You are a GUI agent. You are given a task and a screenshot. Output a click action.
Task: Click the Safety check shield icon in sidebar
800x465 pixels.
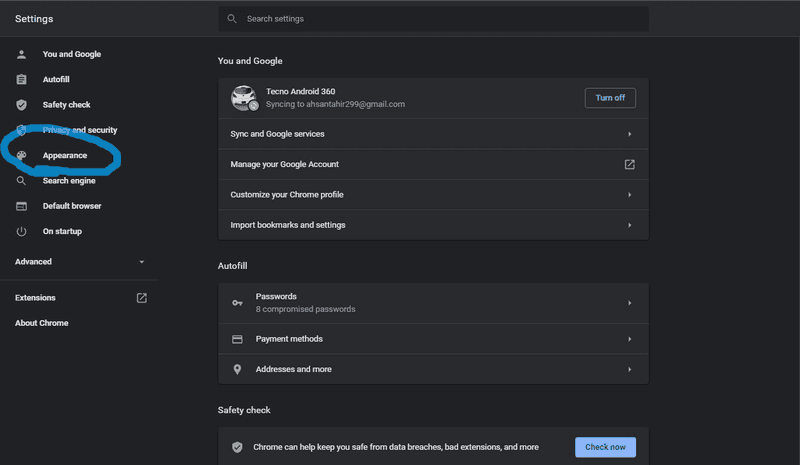coord(21,105)
